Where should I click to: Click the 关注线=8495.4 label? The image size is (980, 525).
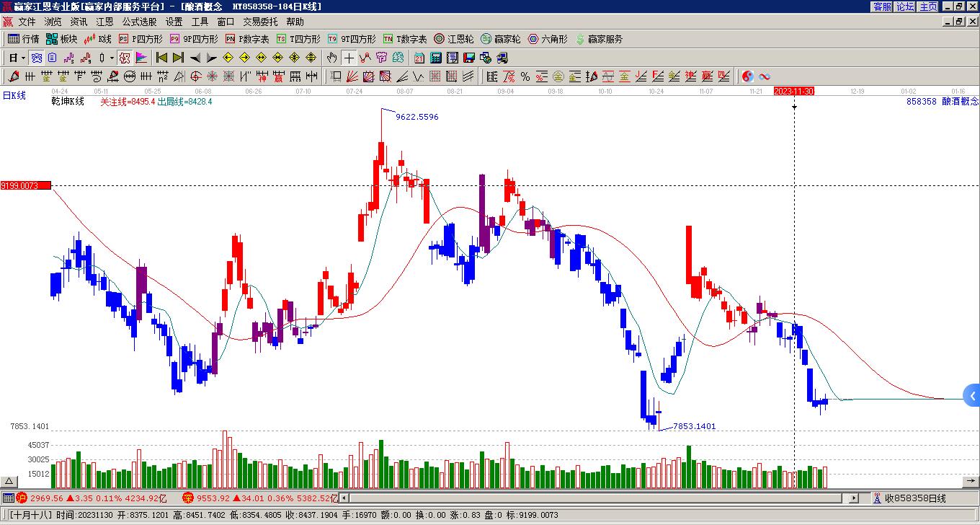click(128, 102)
